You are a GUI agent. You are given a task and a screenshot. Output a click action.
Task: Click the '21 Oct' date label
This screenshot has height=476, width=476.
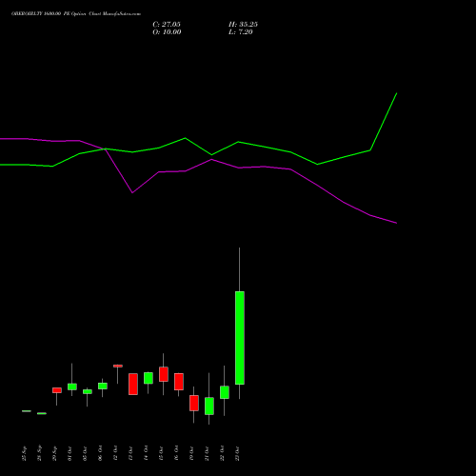coord(207,453)
